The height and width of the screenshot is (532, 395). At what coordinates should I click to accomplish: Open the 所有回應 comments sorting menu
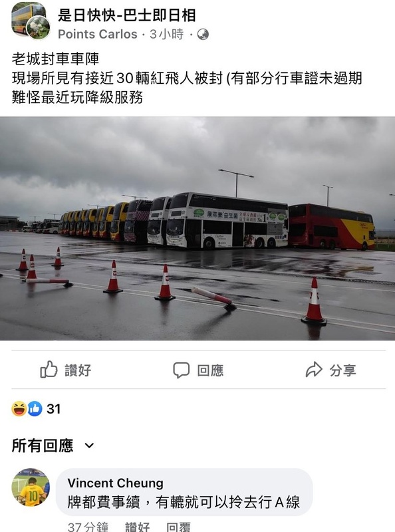pos(53,446)
